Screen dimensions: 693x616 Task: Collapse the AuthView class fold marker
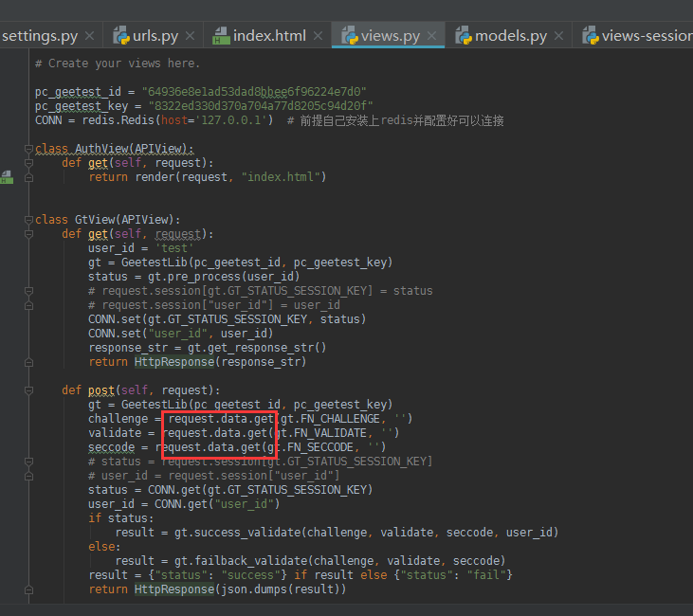(28, 149)
